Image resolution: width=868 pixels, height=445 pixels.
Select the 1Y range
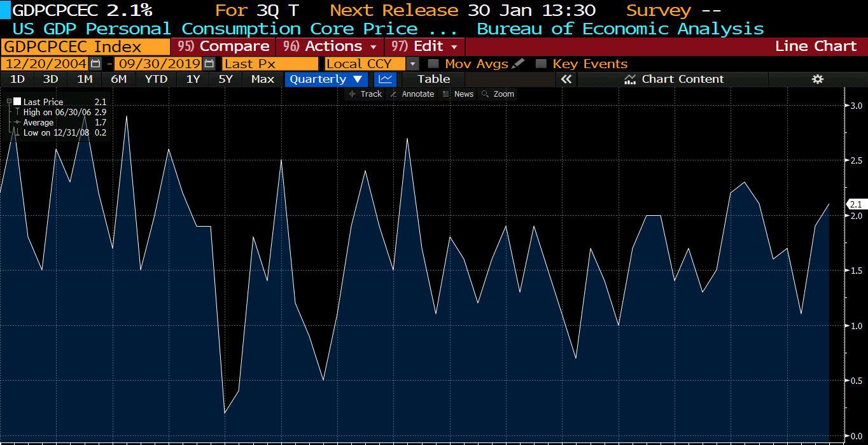(193, 79)
